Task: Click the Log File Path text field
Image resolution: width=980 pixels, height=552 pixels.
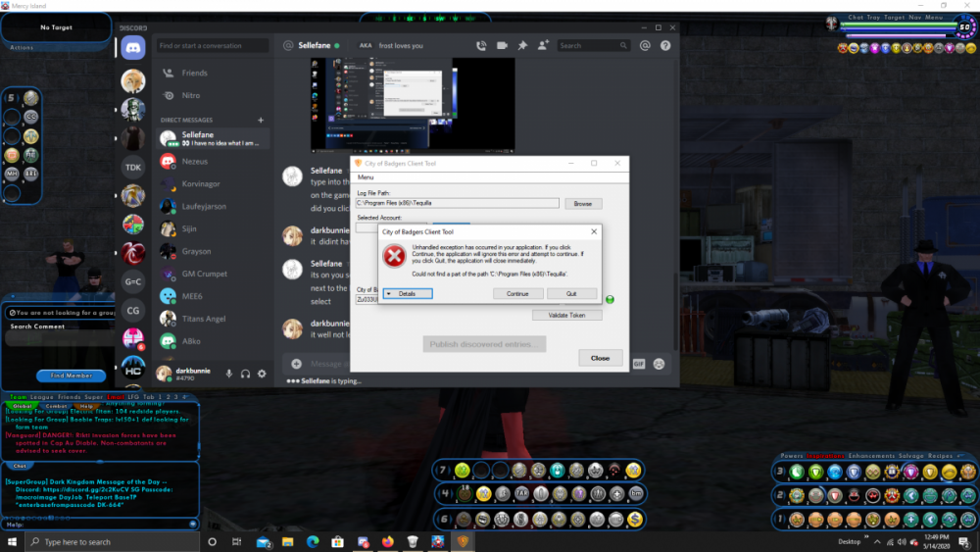Action: 458,203
